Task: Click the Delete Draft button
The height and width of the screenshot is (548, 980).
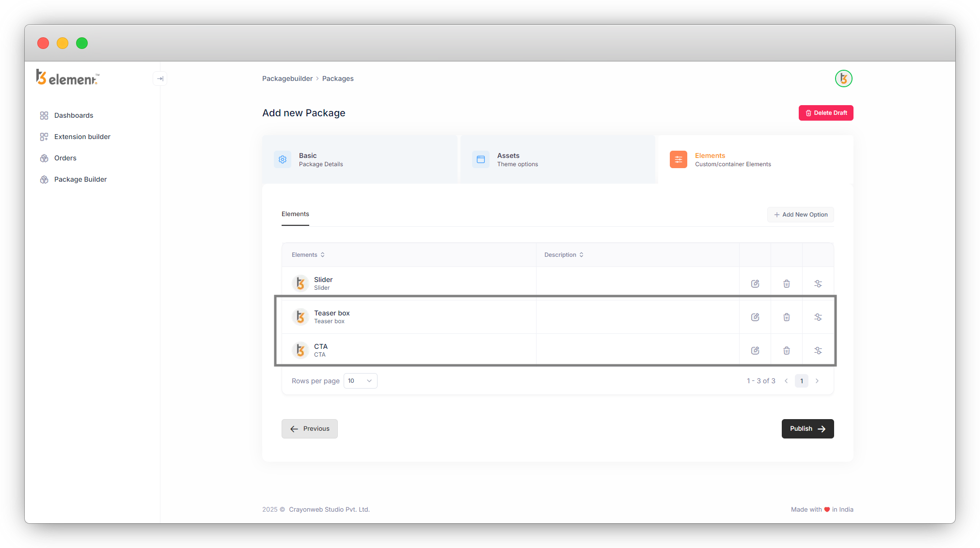Action: click(825, 113)
